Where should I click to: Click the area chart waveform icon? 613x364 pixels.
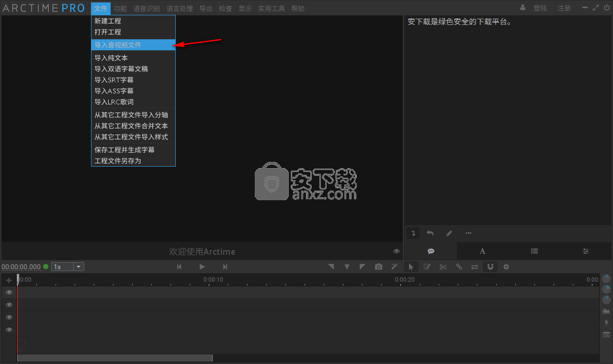[x=606, y=311]
